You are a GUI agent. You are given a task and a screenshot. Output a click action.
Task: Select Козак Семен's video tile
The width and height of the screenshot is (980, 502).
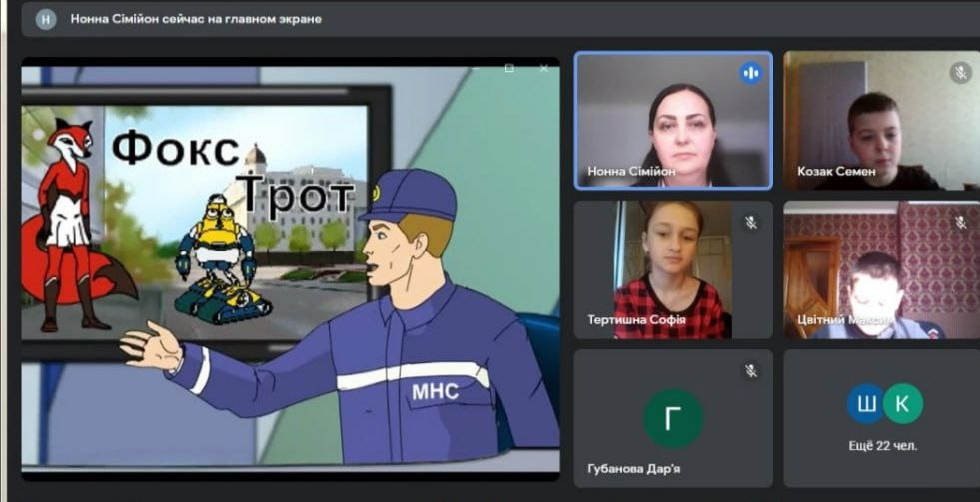click(x=881, y=120)
